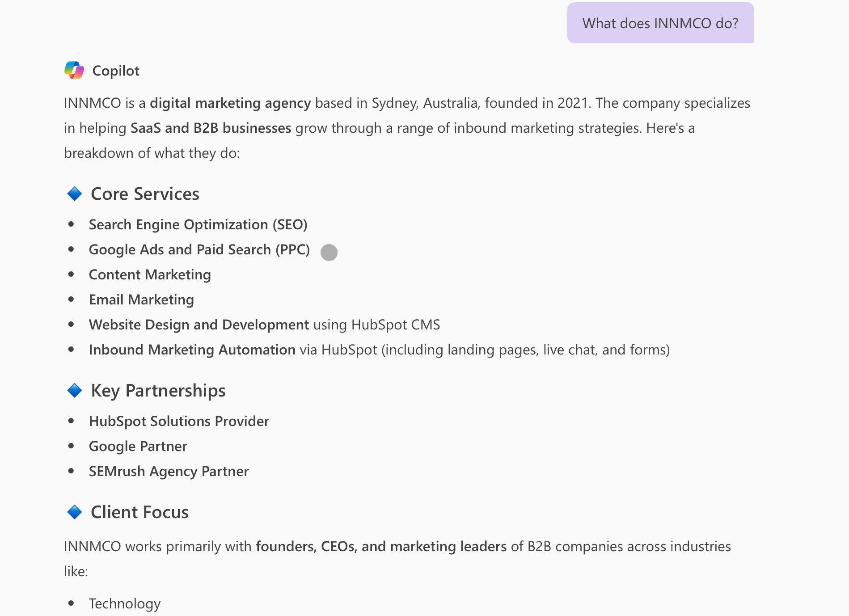Click the HubSpot Solutions Provider item
Screen dimensions: 849x616
179,421
